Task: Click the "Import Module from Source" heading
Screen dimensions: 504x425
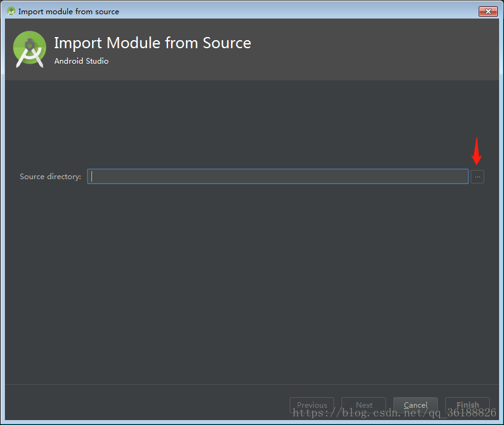Action: pyautogui.click(x=153, y=43)
